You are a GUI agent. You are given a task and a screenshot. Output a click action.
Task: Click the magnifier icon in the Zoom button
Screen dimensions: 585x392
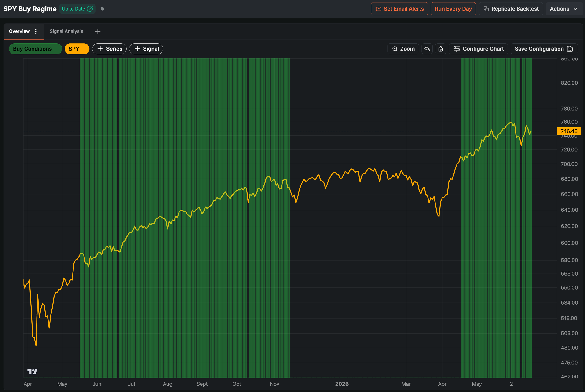click(x=395, y=49)
